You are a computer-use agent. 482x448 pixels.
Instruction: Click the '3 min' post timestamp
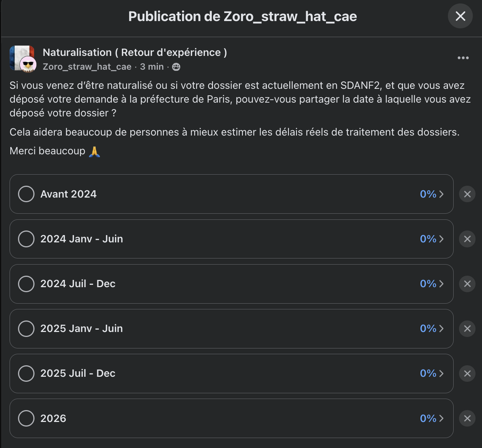(152, 67)
